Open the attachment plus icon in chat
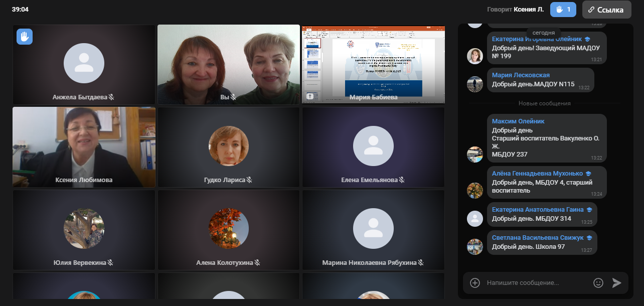This screenshot has height=306, width=644. 475,283
